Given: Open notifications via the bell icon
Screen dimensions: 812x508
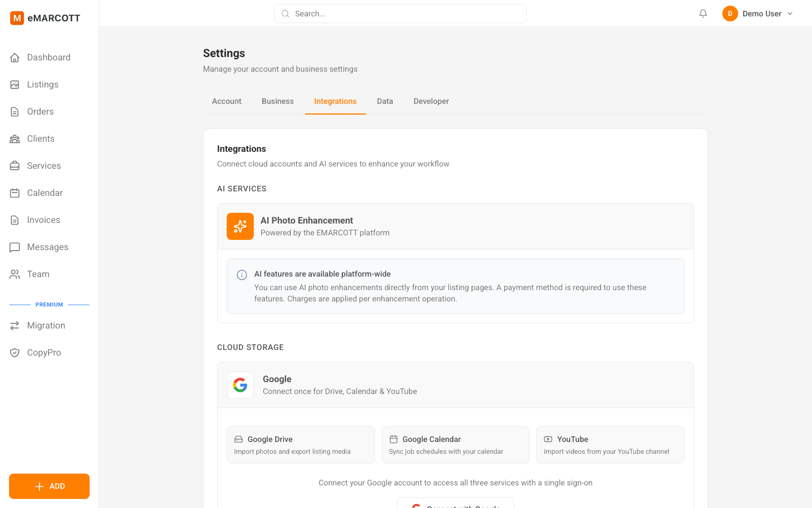Looking at the screenshot, I should pos(703,13).
